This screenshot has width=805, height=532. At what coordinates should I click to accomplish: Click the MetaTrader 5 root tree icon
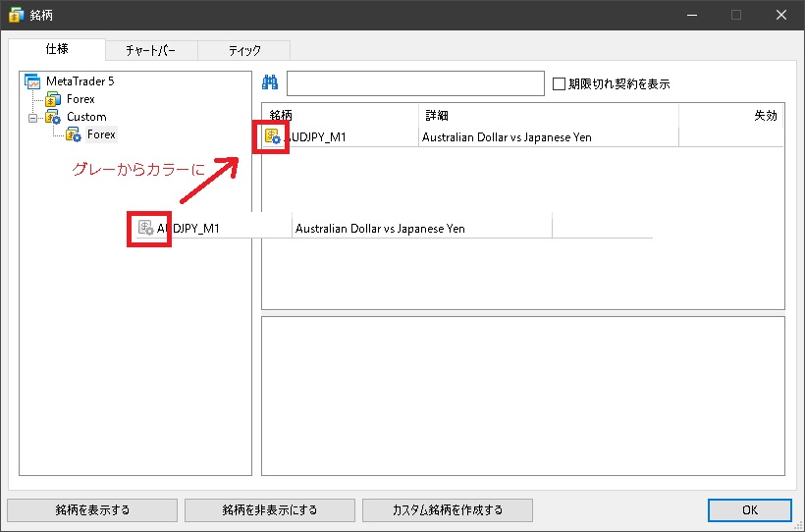click(32, 81)
